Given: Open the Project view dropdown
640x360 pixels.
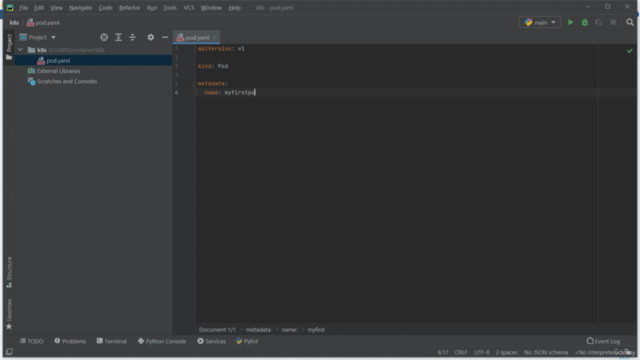Looking at the screenshot, I should (x=38, y=37).
